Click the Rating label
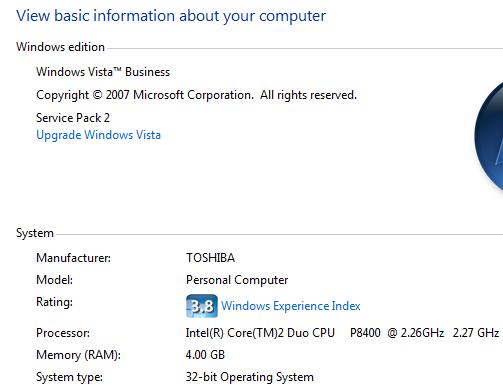Viewport: 503px width, 392px height. click(x=54, y=302)
